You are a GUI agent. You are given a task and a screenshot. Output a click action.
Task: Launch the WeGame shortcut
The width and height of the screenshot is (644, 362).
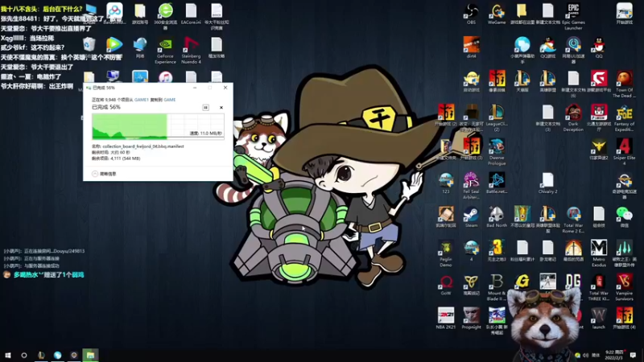(x=497, y=11)
